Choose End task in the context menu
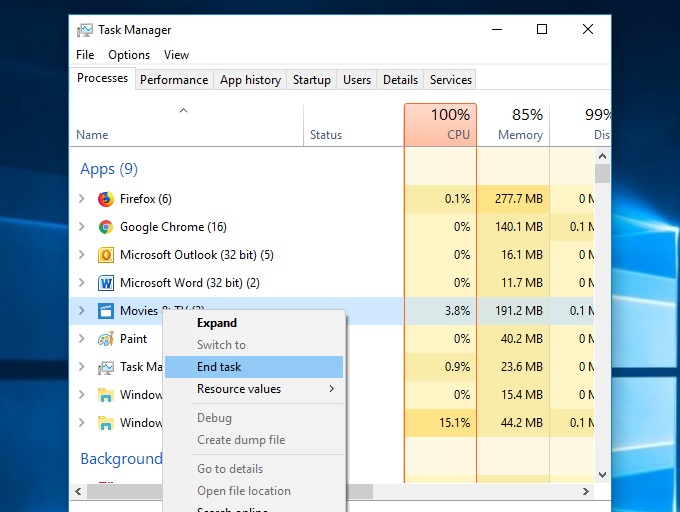The width and height of the screenshot is (680, 512). pyautogui.click(x=254, y=367)
